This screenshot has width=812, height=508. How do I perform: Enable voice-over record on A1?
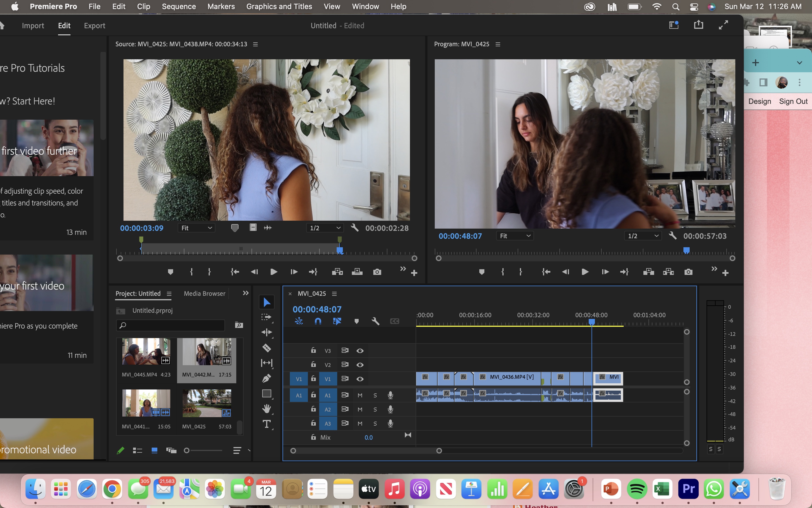[390, 395]
